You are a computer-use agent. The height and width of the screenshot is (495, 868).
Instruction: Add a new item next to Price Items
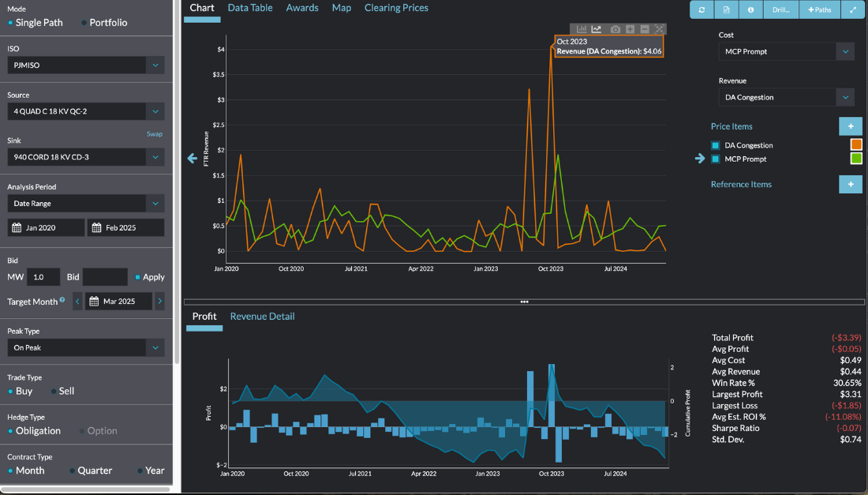click(x=850, y=126)
